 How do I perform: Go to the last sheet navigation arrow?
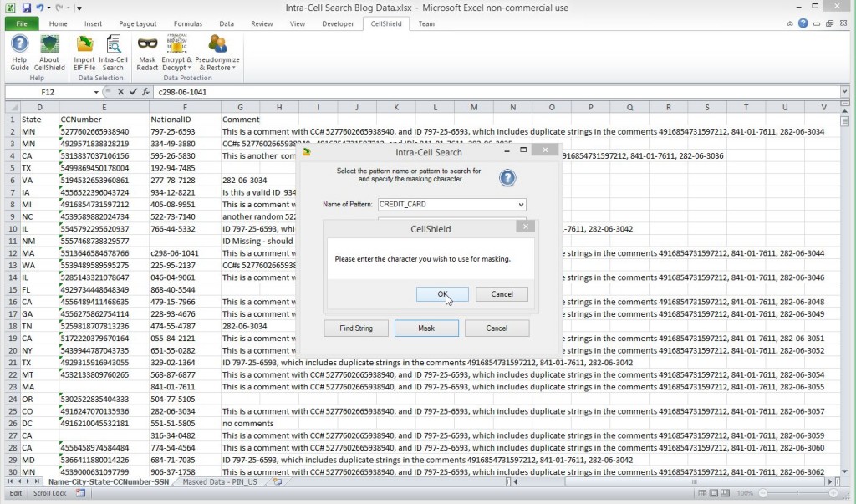37,481
